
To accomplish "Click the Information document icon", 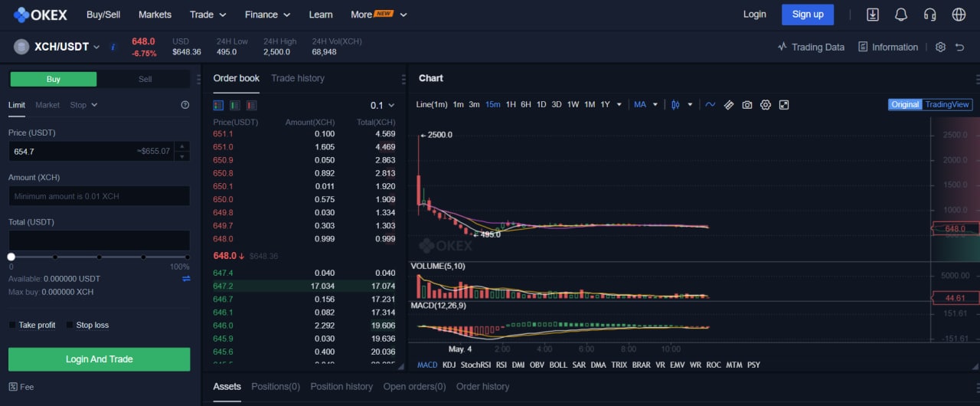I will (864, 47).
